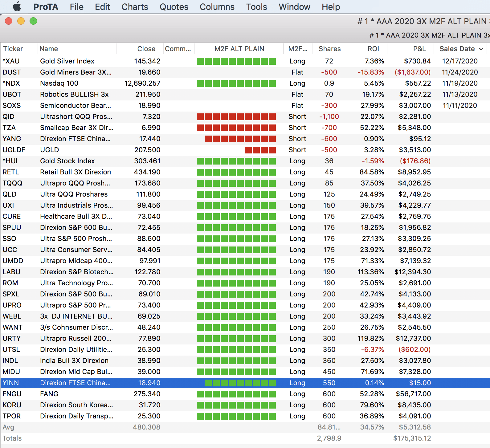Click sales date 12/17/2020
Screen dimensions: 490x448
pyautogui.click(x=460, y=61)
